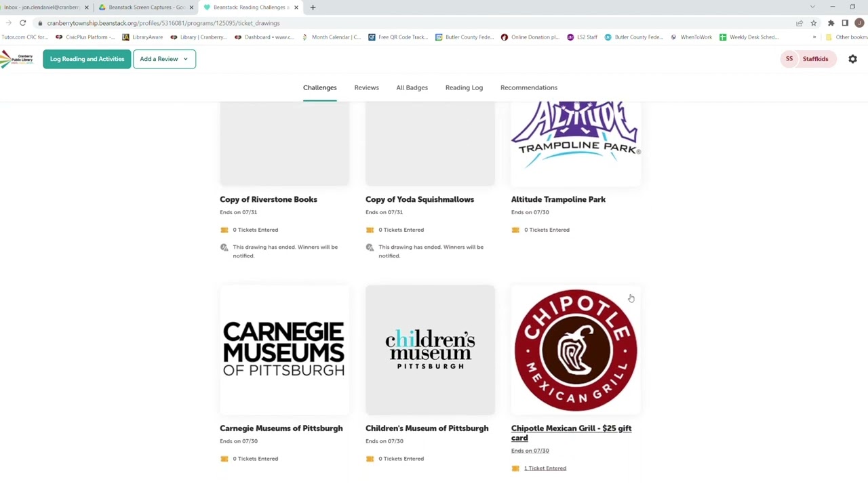The image size is (868, 488).
Task: Open WhenToWork bookmark
Action: pos(691,37)
